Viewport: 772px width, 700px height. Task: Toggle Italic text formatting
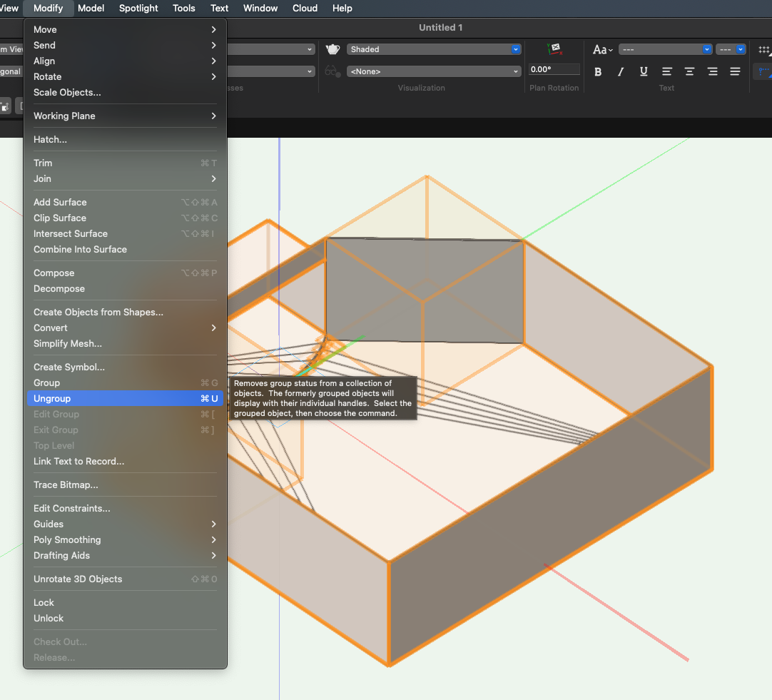[621, 71]
